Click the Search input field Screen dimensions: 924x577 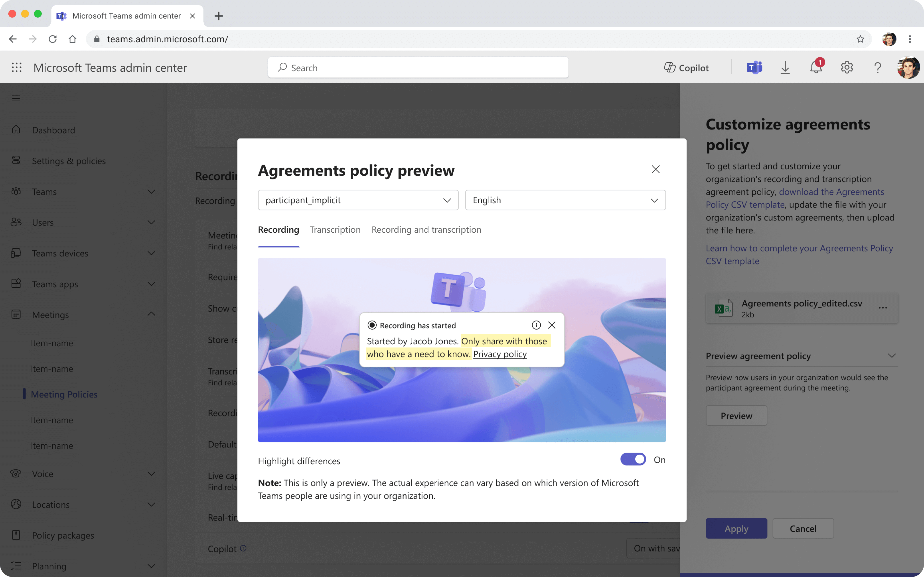[418, 68]
